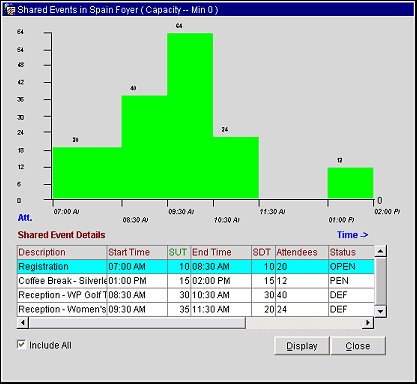Click the tallest green bar labeled 64
The width and height of the screenshot is (417, 384).
(x=190, y=116)
